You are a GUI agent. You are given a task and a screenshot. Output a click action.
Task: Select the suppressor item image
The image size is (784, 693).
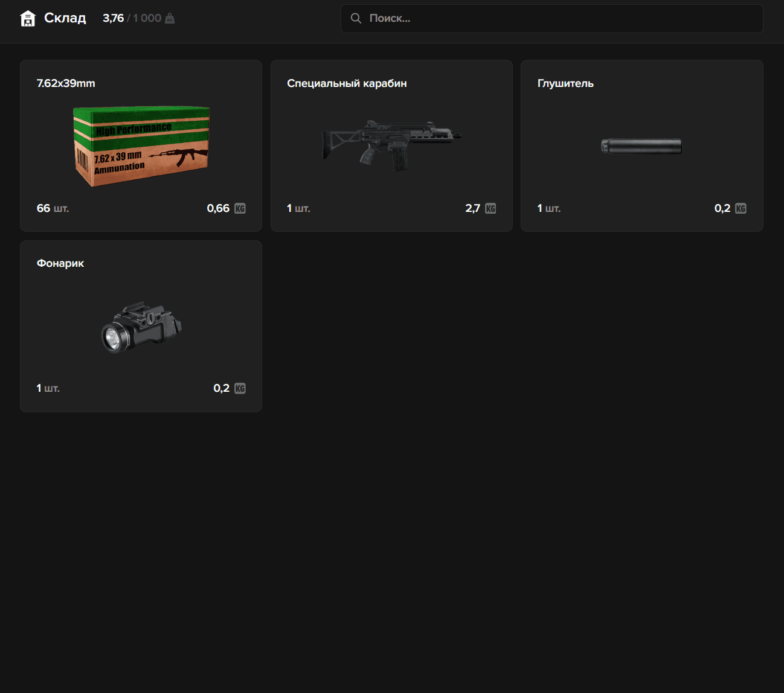(641, 146)
